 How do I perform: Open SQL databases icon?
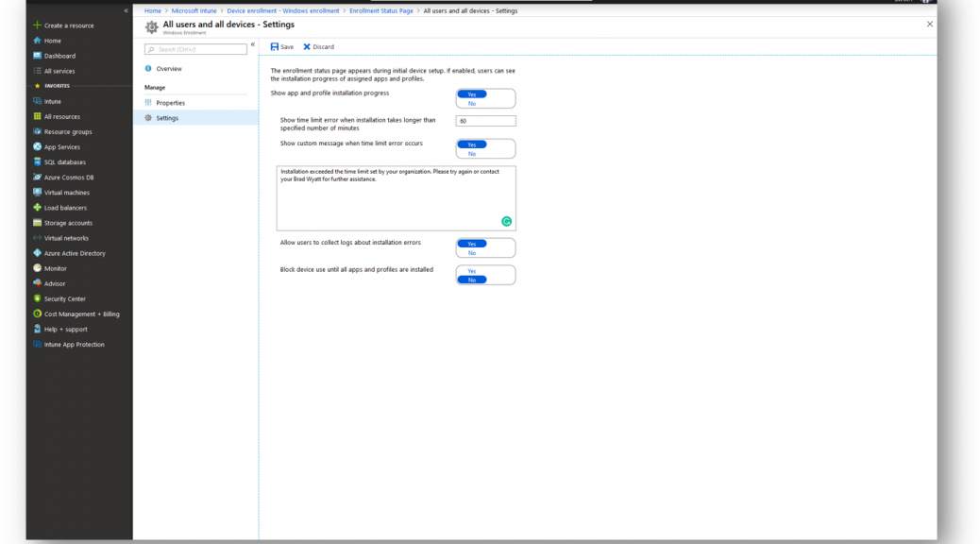tap(37, 161)
